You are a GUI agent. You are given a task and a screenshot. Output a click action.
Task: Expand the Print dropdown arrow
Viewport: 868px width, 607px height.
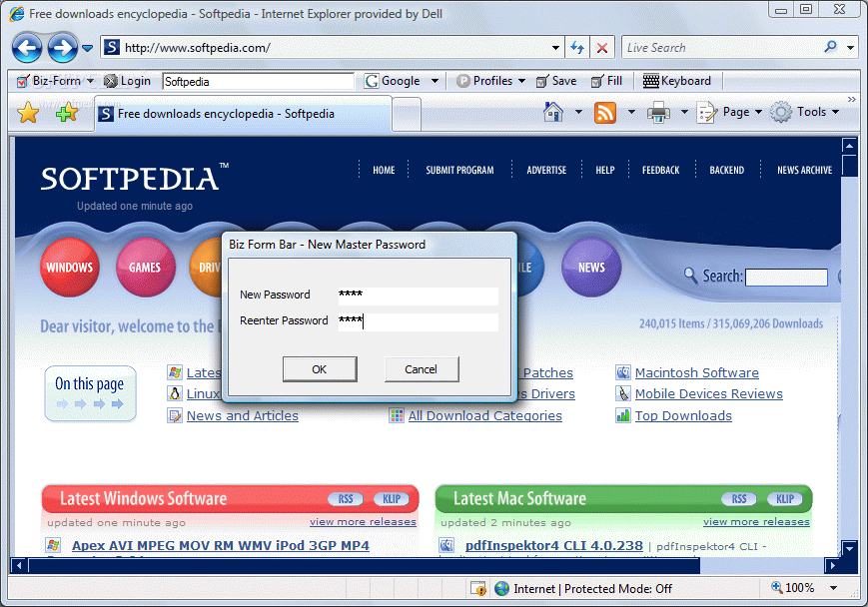click(685, 113)
